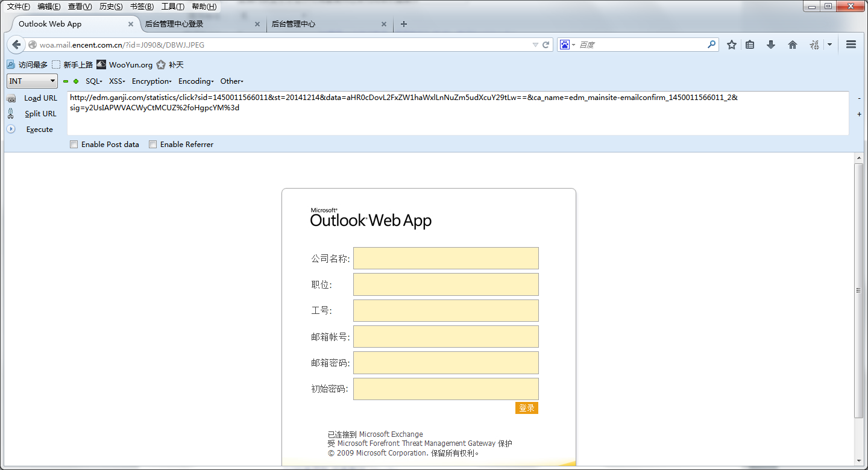Open the extension toolbar dropdown arrow
The height and width of the screenshot is (470, 868).
(830, 45)
